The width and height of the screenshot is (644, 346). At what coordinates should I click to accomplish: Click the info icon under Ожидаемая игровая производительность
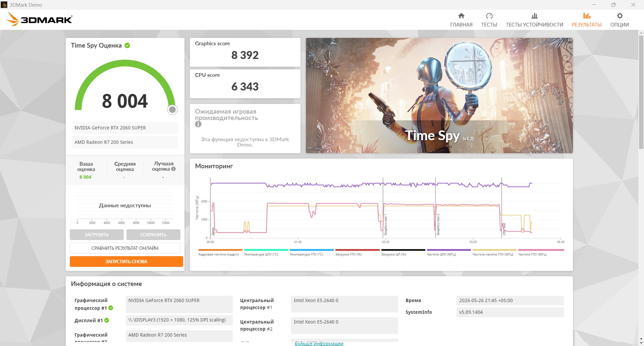[x=198, y=124]
